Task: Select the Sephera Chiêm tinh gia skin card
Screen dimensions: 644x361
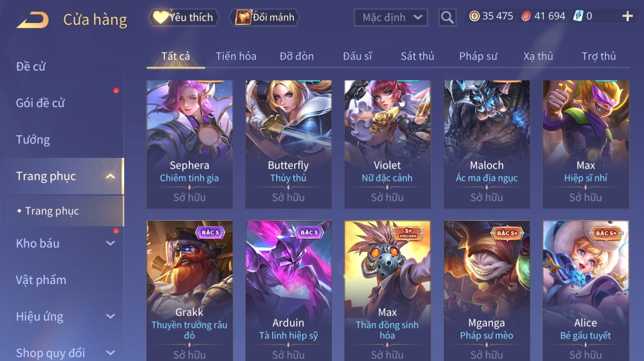Action: point(189,144)
